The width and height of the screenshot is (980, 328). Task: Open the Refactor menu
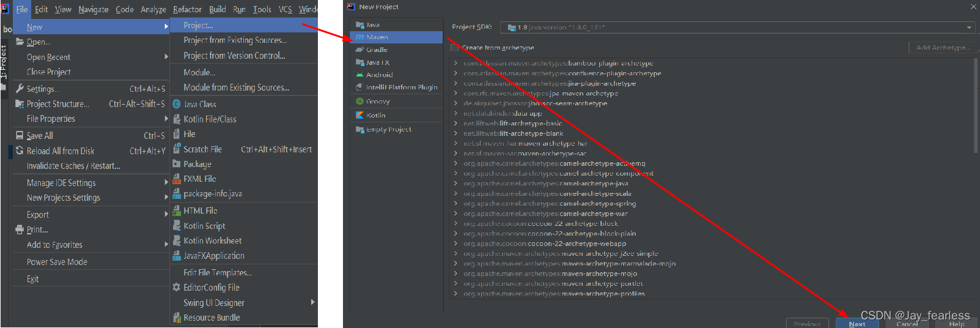[x=187, y=9]
